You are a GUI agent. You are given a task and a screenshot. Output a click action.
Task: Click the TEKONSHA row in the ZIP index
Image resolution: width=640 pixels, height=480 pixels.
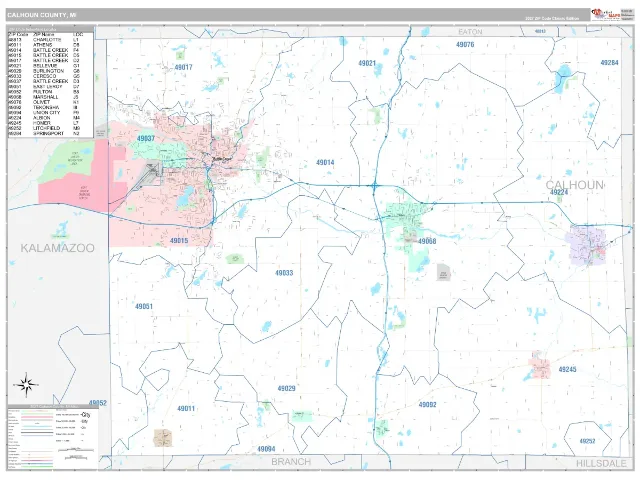tap(44, 107)
